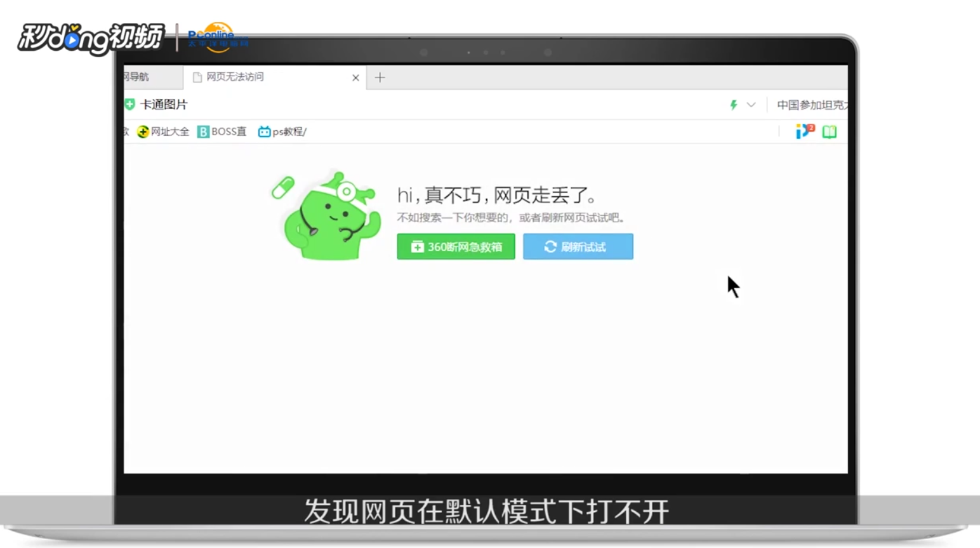This screenshot has width=980, height=548.
Task: Click the Bilibili TV icon before ps教程 bookmark
Action: pos(263,131)
